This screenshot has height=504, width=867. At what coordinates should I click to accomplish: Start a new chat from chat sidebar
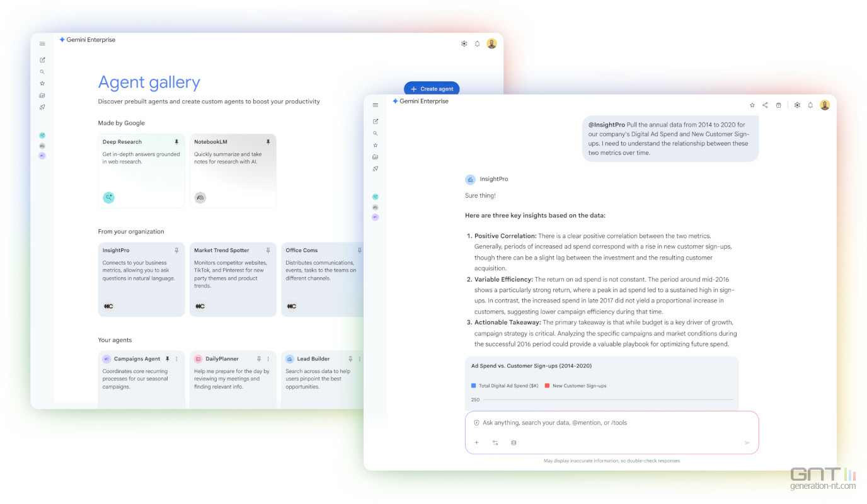(x=376, y=121)
